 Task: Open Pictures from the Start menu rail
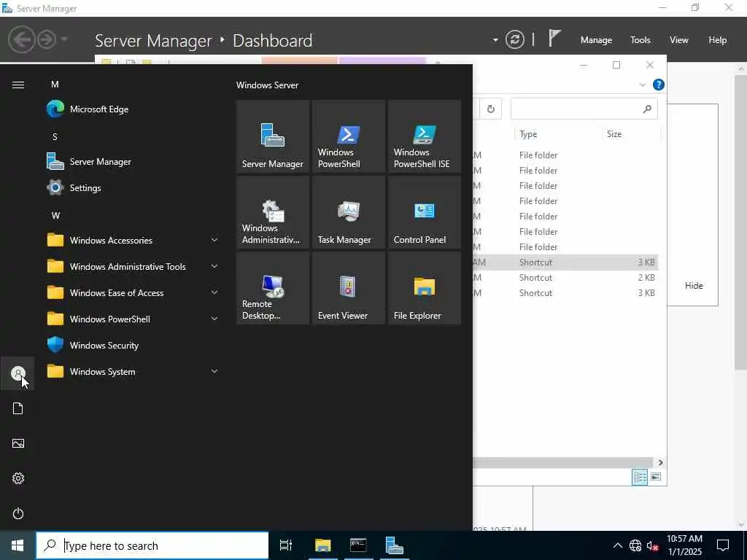[18, 443]
